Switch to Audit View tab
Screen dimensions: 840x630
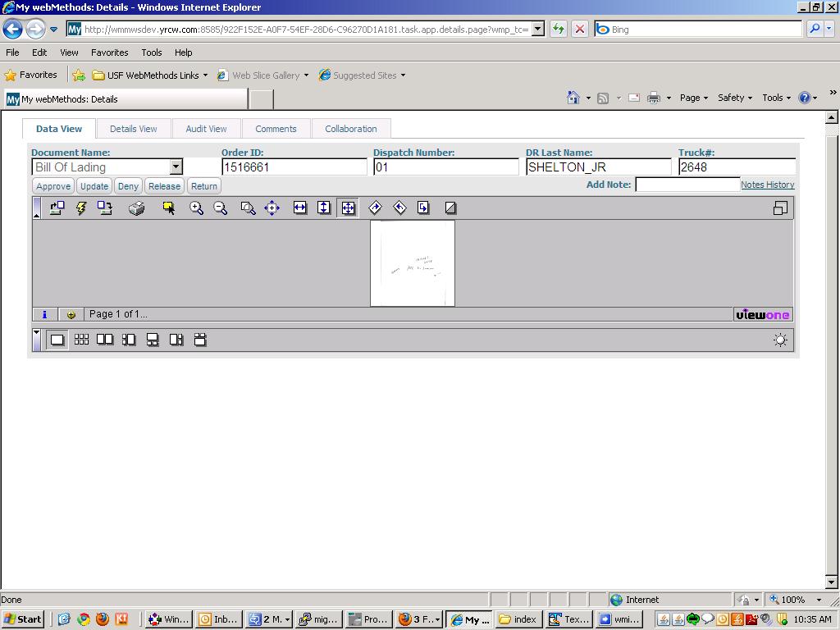(206, 129)
